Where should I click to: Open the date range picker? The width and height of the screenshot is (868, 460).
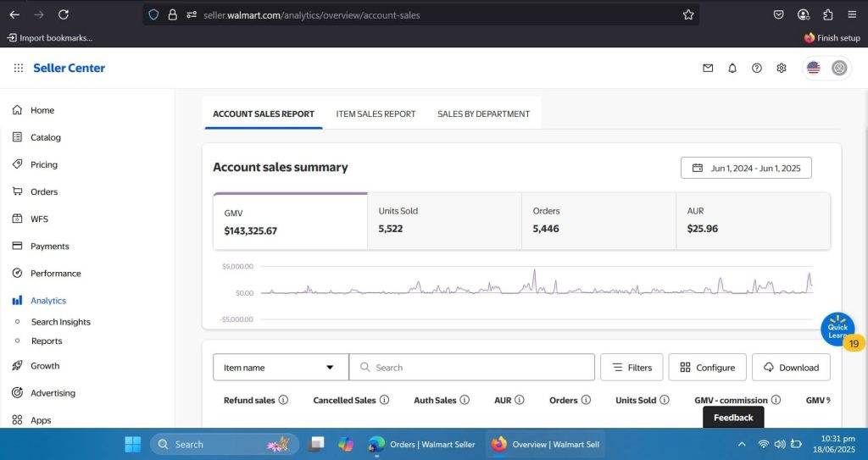click(x=746, y=168)
